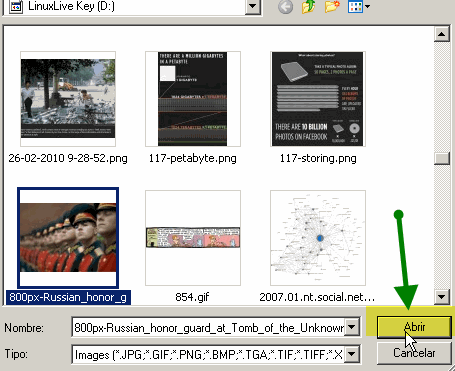Image resolution: width=455 pixels, height=371 pixels.
Task: Go up one folder level
Action: [308, 7]
